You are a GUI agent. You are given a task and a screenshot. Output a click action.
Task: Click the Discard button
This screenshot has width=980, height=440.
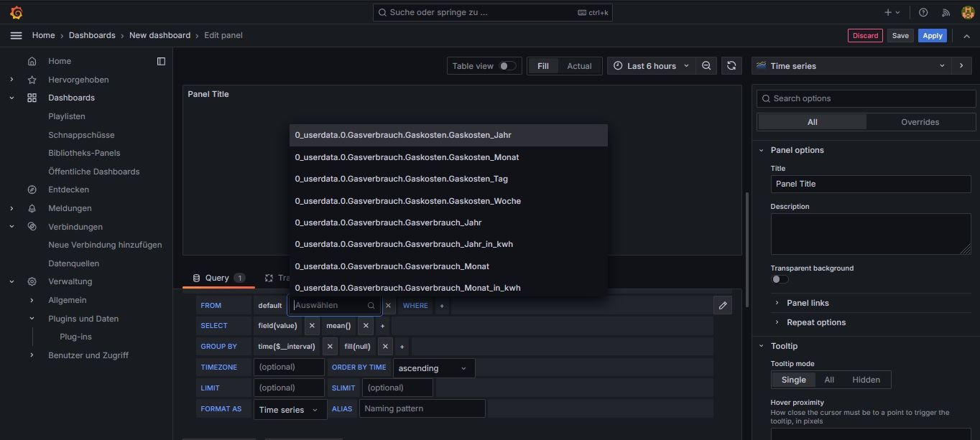point(865,35)
